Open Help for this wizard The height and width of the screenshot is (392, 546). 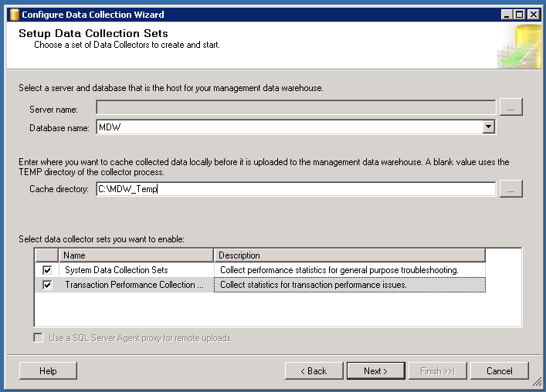(48, 371)
